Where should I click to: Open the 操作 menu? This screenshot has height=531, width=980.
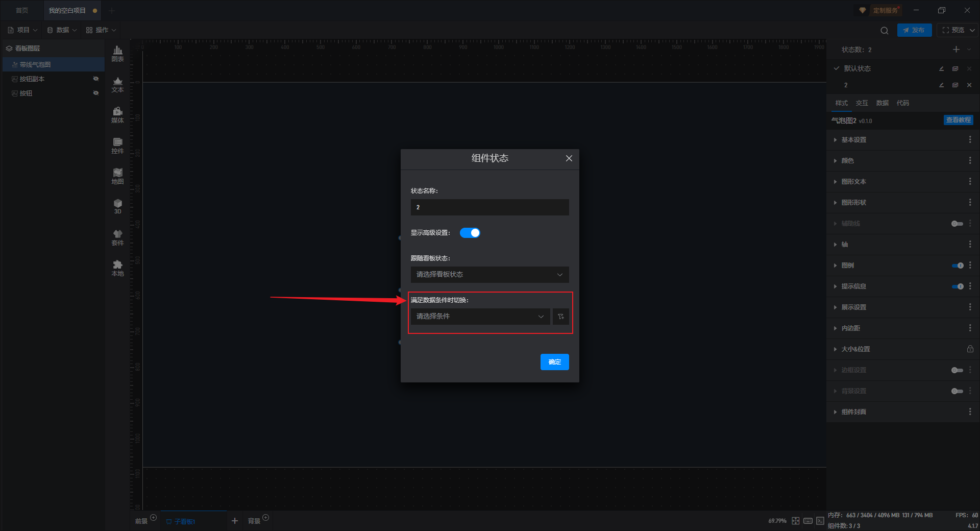point(101,30)
